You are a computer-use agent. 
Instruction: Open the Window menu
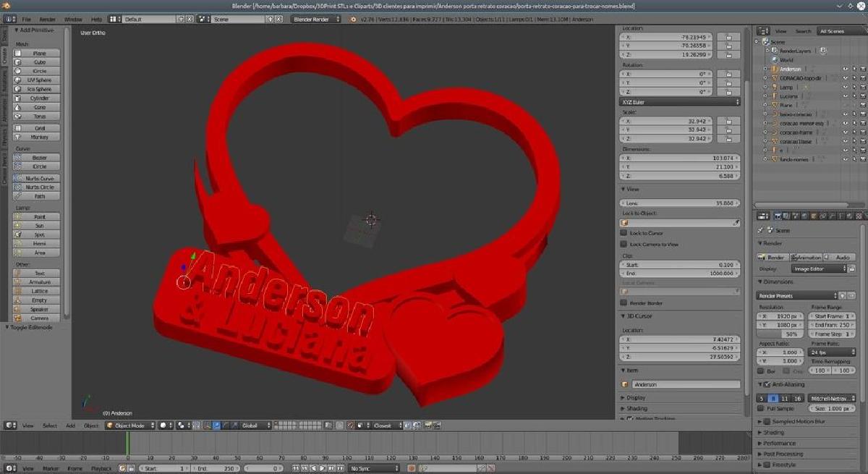tap(73, 19)
